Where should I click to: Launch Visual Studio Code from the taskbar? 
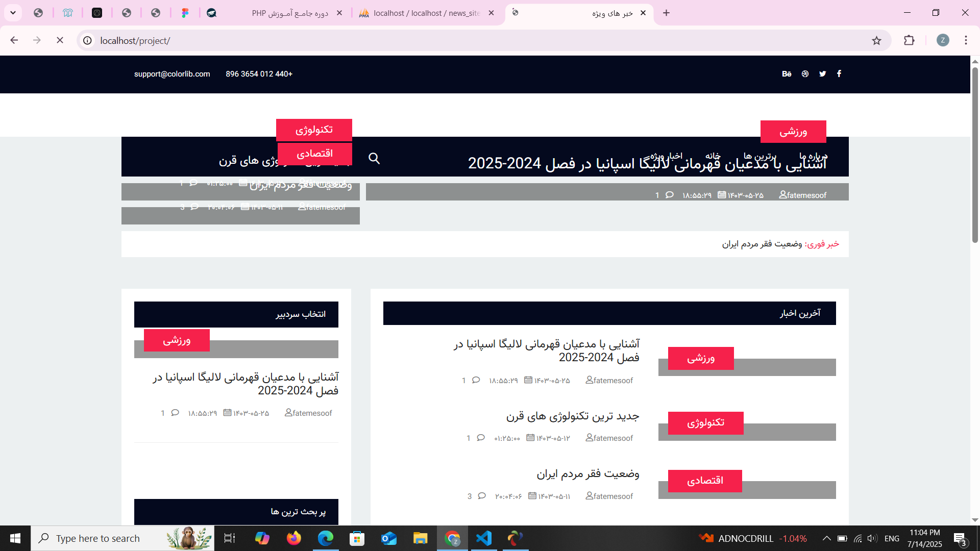484,538
